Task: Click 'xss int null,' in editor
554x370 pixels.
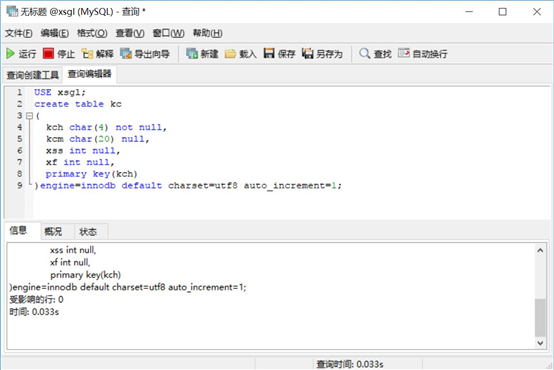Action: (x=83, y=151)
